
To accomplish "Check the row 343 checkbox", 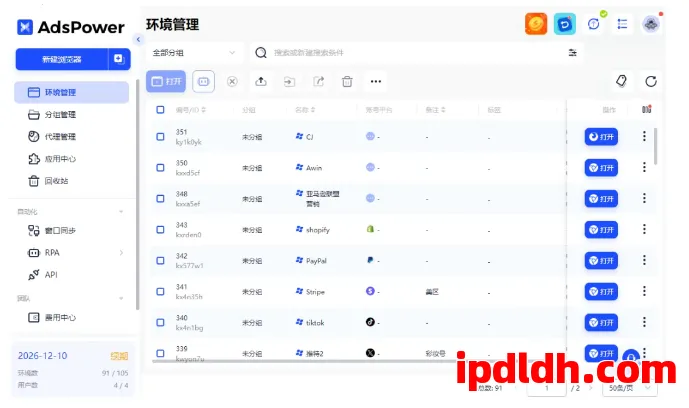I will 160,229.
